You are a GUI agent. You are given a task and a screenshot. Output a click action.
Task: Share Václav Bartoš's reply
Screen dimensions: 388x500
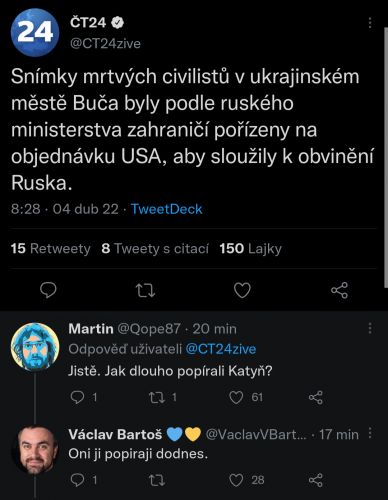click(316, 480)
